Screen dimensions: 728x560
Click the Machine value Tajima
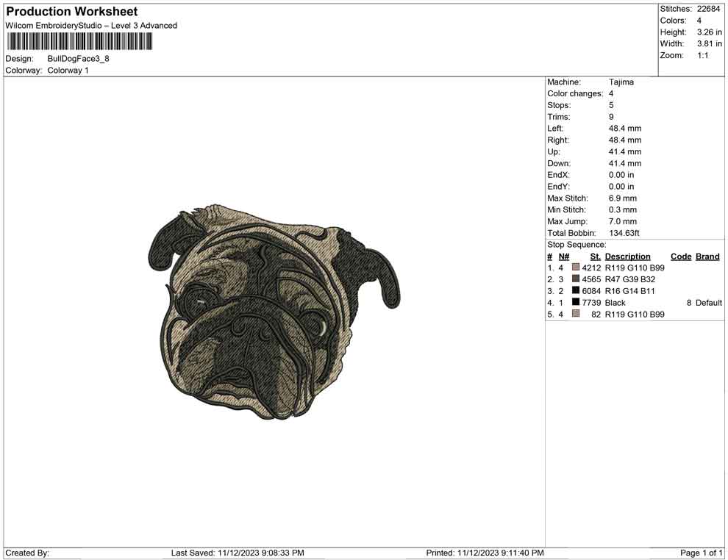621,82
